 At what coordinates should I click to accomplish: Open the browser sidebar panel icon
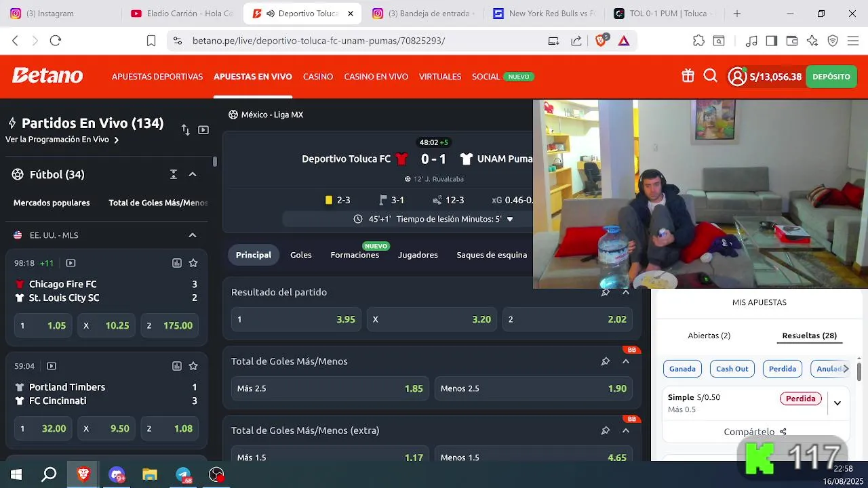tap(771, 41)
